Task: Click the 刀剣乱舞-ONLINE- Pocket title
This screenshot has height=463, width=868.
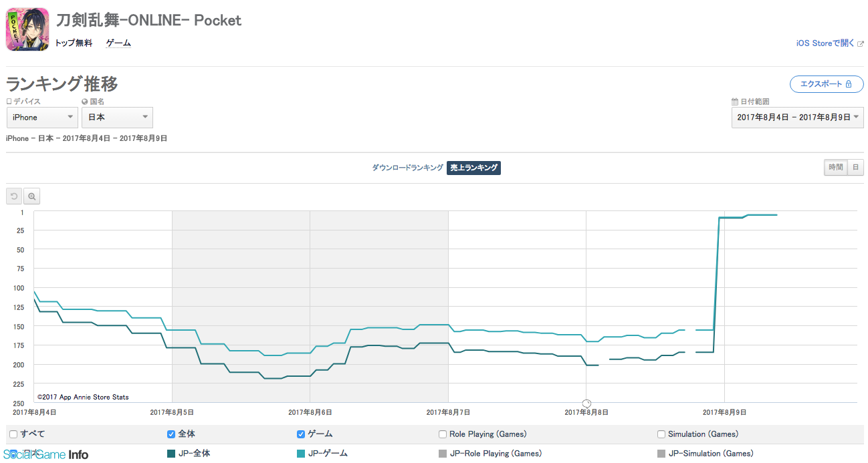Action: [x=148, y=20]
